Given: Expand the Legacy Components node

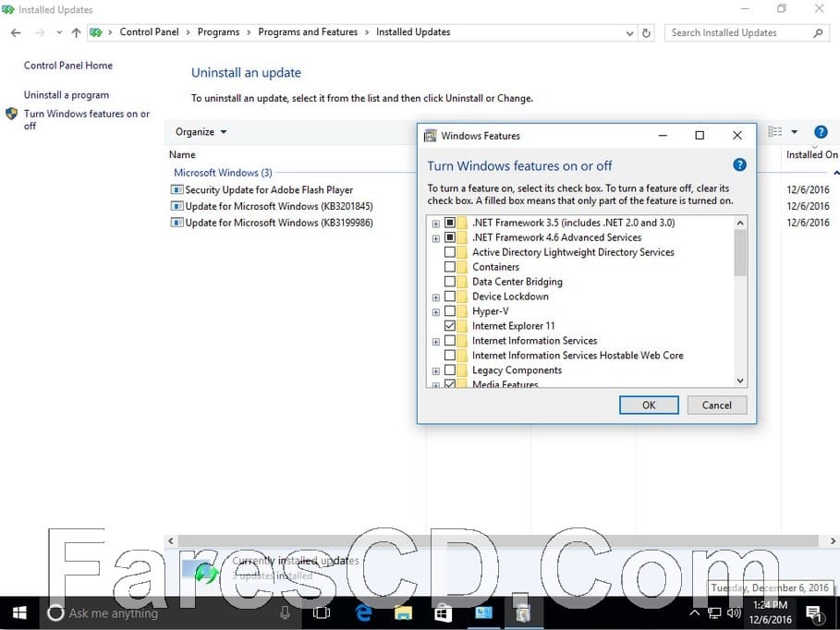Looking at the screenshot, I should (x=435, y=371).
